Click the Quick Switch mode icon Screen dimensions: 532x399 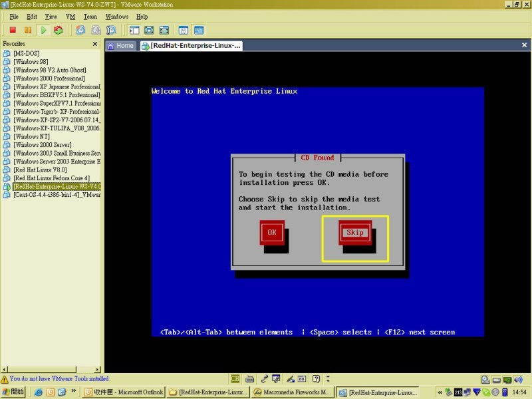pos(149,30)
